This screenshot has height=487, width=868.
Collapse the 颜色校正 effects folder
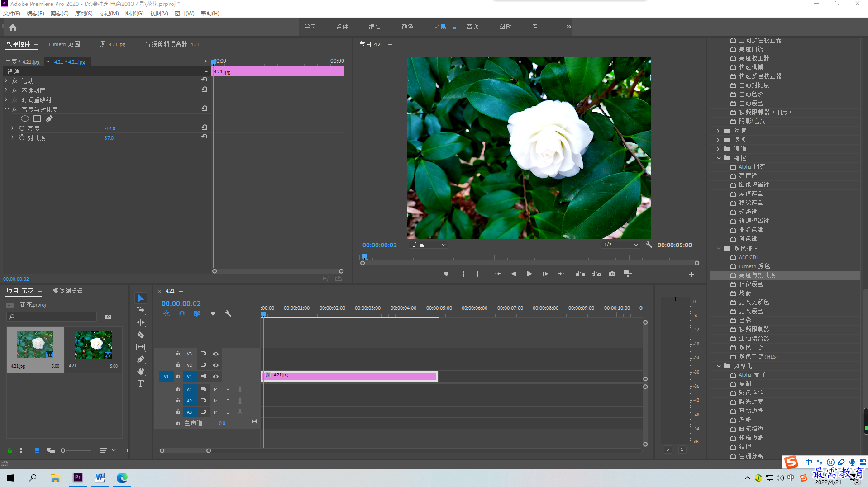(x=719, y=248)
